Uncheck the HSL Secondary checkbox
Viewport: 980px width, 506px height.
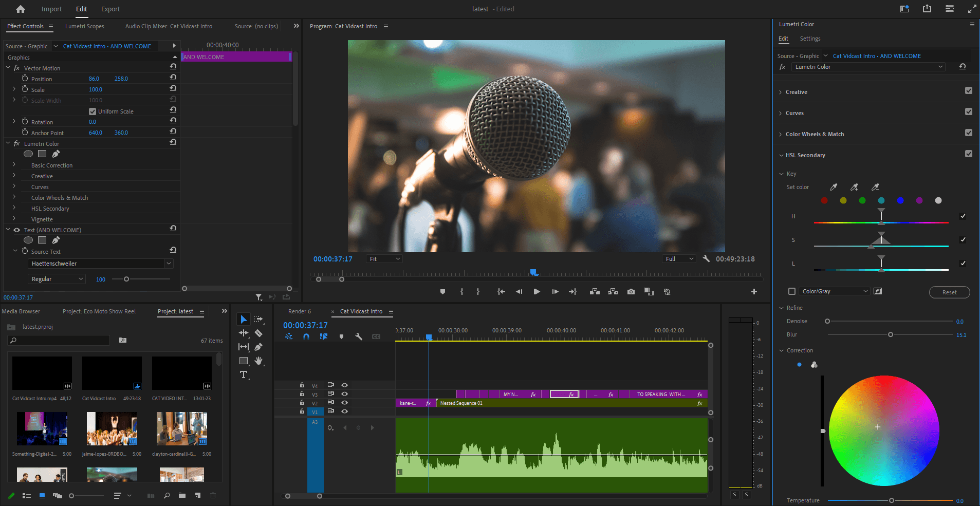click(x=968, y=154)
